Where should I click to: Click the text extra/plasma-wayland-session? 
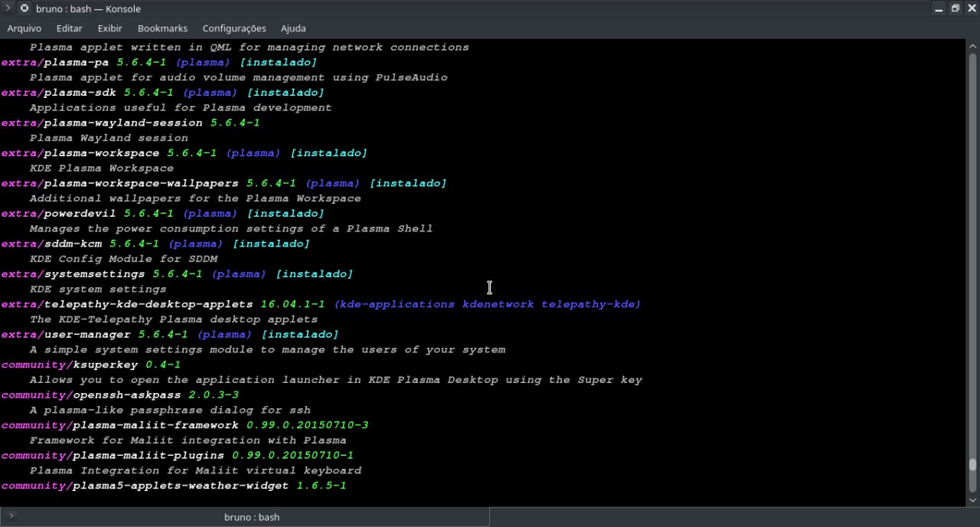[102, 123]
